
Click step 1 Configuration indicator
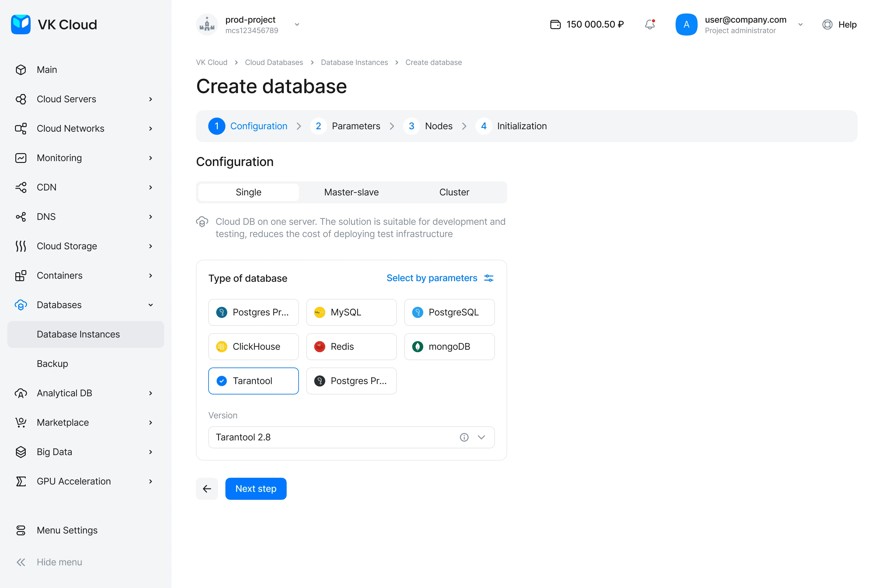click(x=248, y=126)
